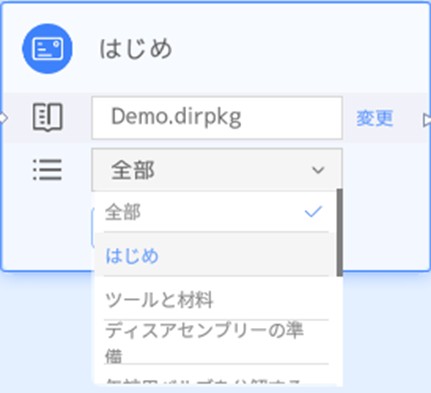Click the blue card icon beside はじめ title
This screenshot has height=393, width=431.
click(47, 49)
